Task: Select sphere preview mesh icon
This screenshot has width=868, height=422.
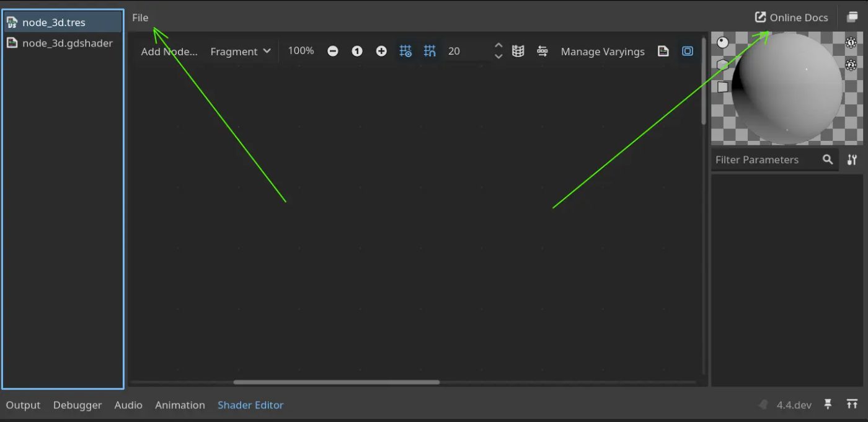Action: [723, 42]
